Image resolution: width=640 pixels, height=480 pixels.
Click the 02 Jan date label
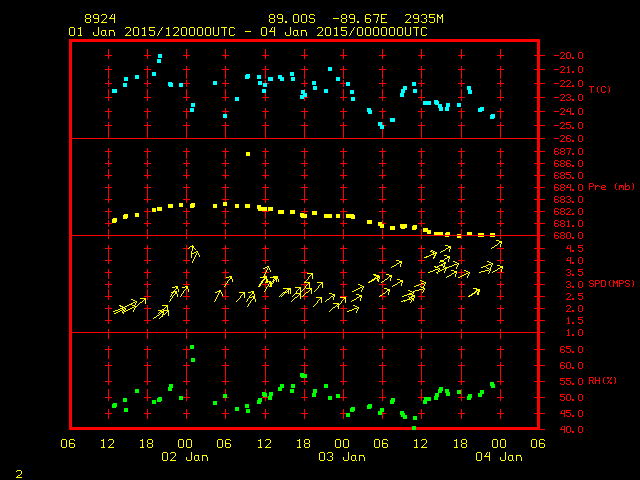tap(185, 456)
